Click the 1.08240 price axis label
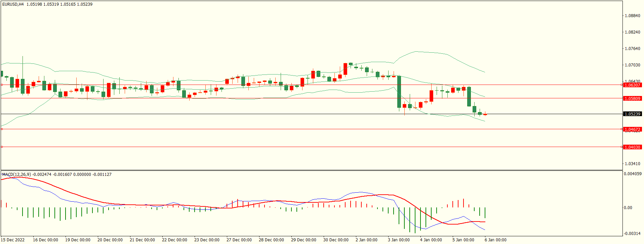644x244 pixels. (x=633, y=32)
